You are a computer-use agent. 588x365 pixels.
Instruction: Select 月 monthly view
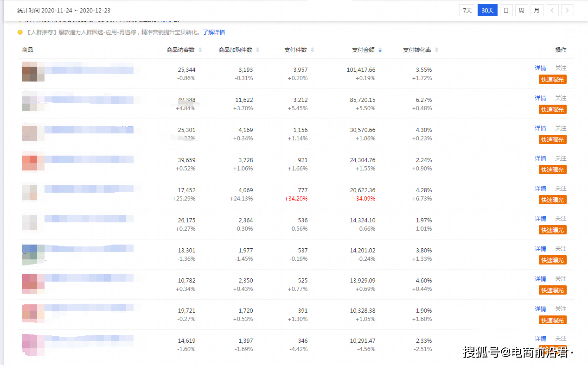pyautogui.click(x=537, y=10)
